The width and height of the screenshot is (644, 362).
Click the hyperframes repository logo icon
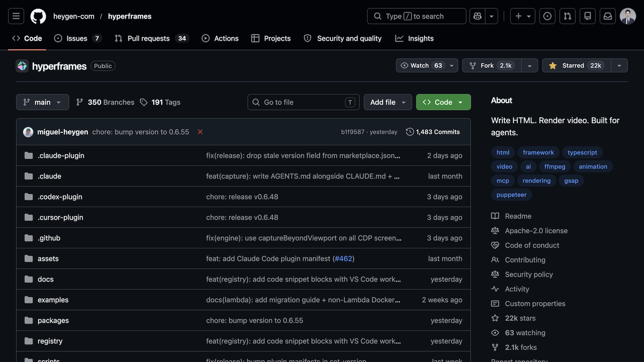22,66
